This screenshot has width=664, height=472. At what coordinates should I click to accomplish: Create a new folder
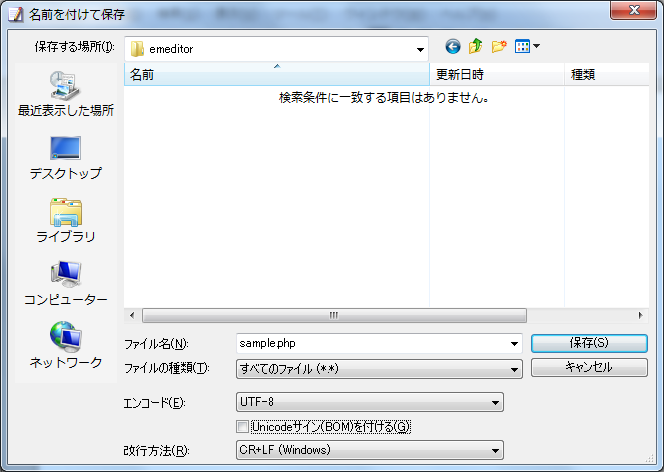click(498, 47)
